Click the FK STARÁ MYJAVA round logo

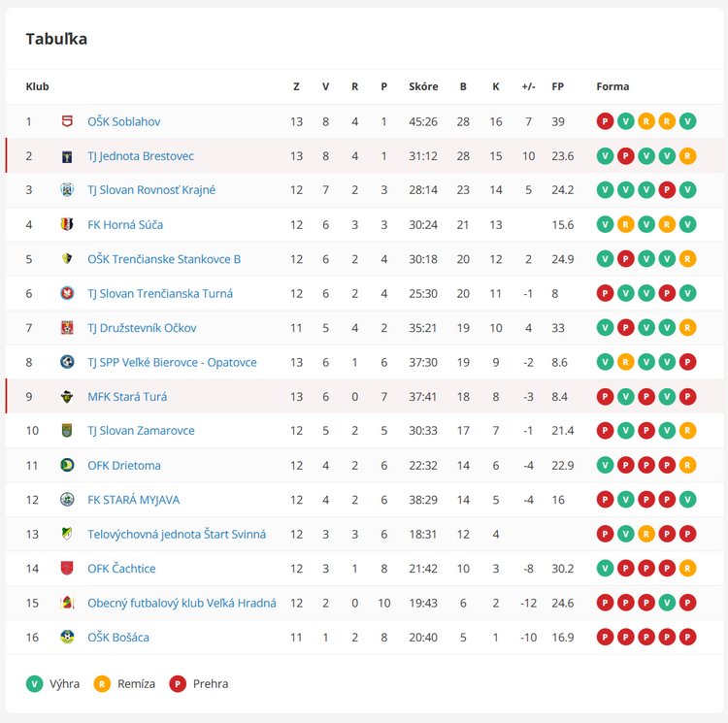[x=67, y=500]
